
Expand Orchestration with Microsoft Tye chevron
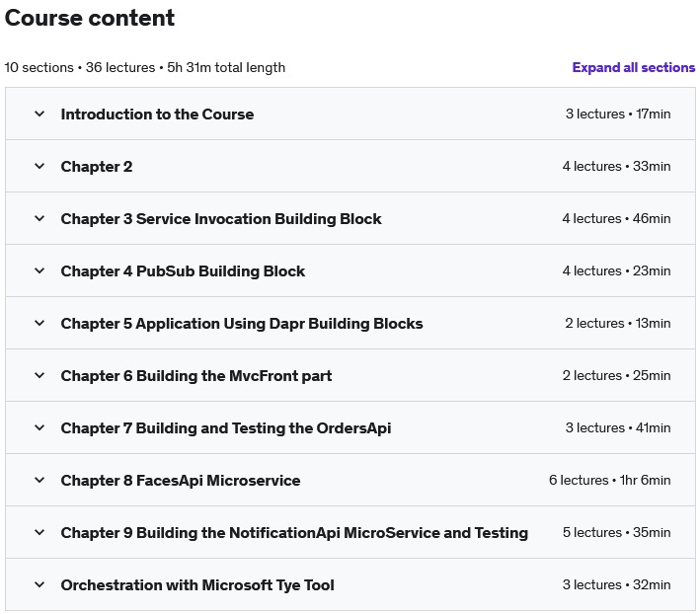(39, 584)
